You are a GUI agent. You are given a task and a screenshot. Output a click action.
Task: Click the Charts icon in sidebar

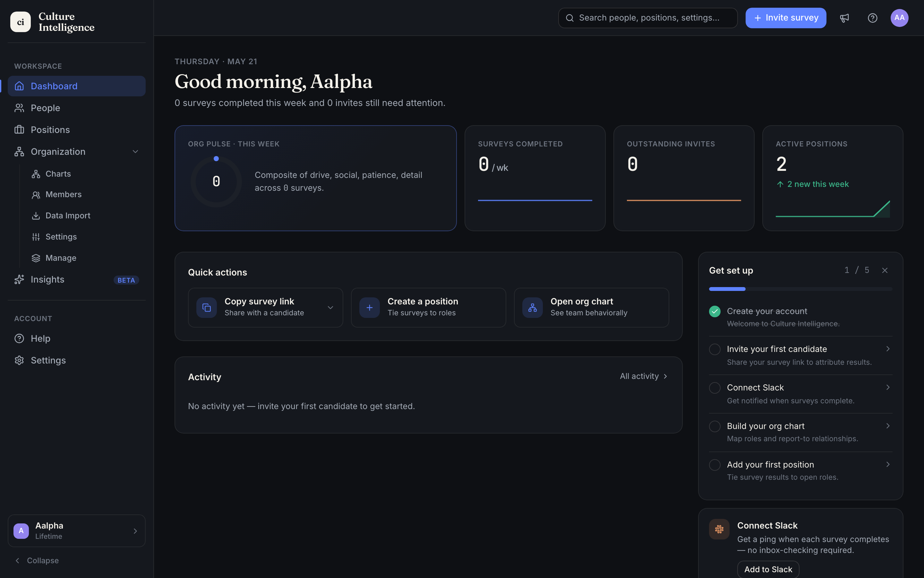(x=36, y=174)
